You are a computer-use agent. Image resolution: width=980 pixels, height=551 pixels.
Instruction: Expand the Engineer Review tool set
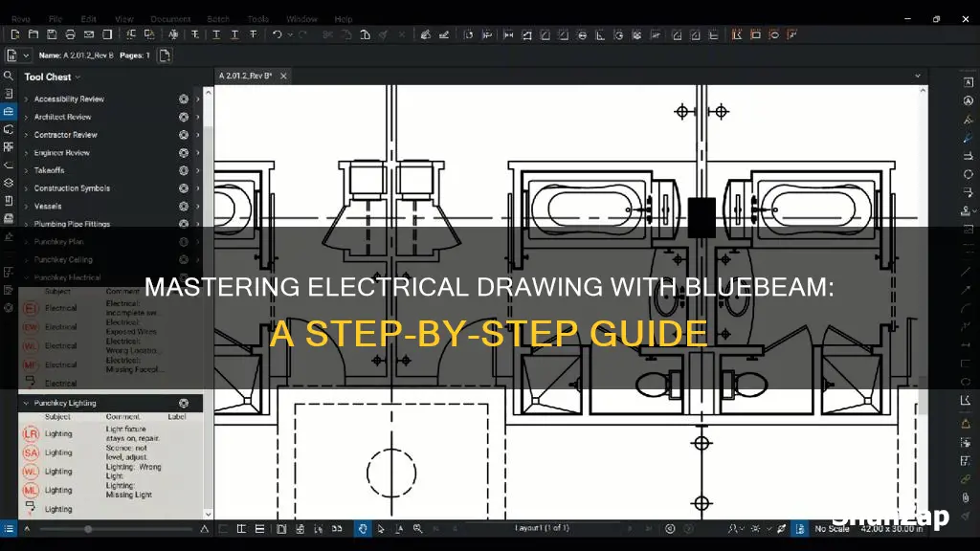pos(26,152)
